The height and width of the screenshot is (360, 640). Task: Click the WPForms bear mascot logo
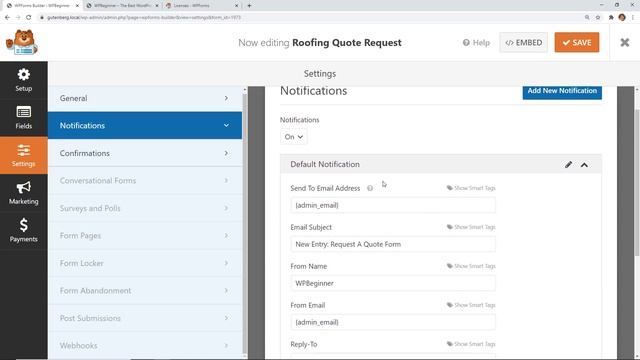coord(22,42)
